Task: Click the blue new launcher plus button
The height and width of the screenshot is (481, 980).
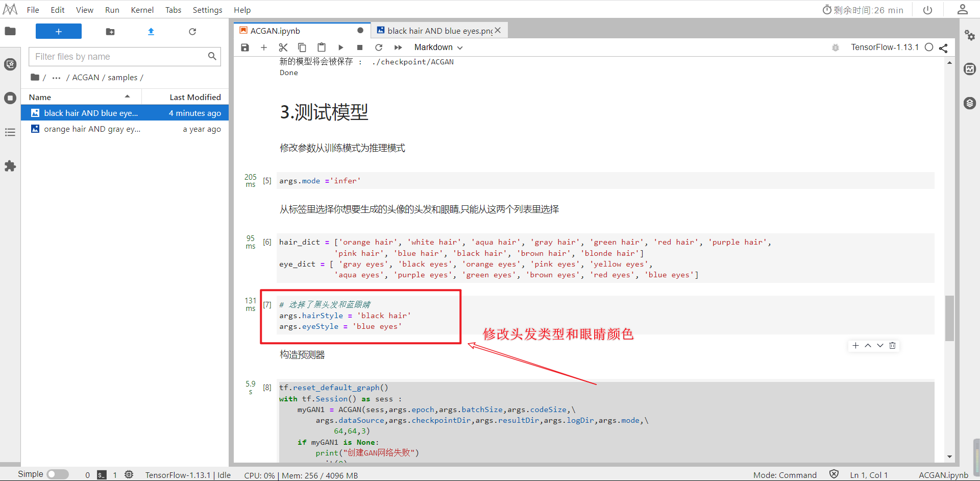Action: click(x=59, y=31)
